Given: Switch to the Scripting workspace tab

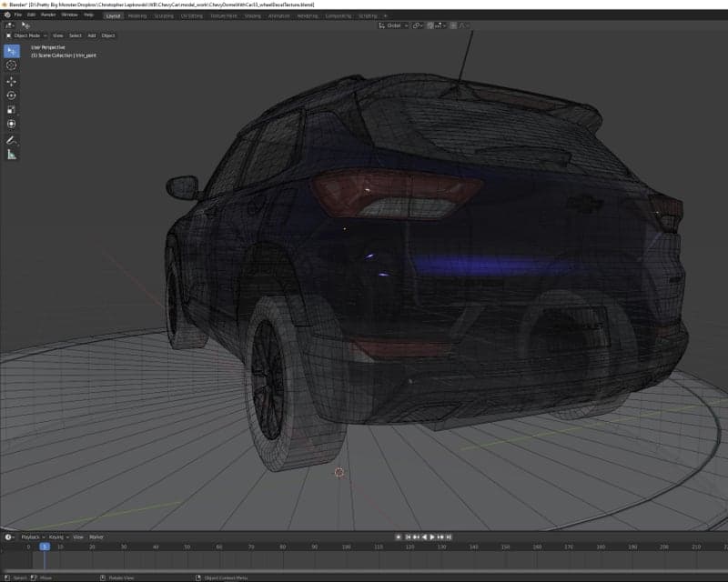Looking at the screenshot, I should click(368, 15).
